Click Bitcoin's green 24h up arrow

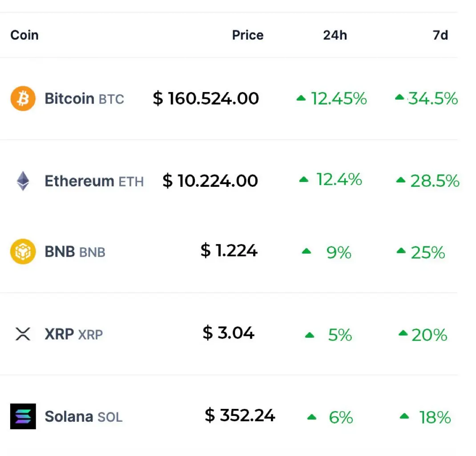coord(301,98)
